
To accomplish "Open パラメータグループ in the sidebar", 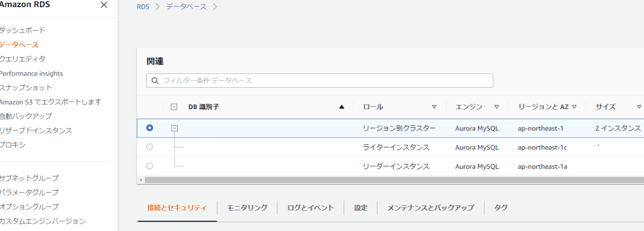I will click(x=29, y=192).
